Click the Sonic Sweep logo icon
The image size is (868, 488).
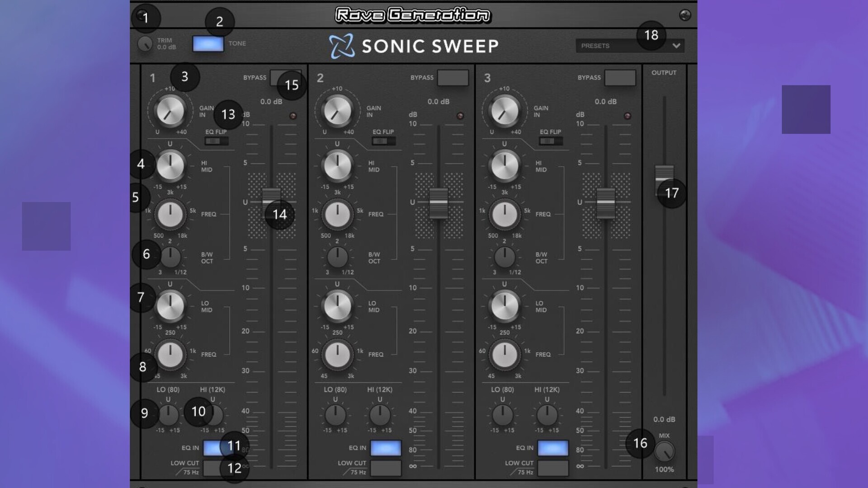pyautogui.click(x=342, y=46)
